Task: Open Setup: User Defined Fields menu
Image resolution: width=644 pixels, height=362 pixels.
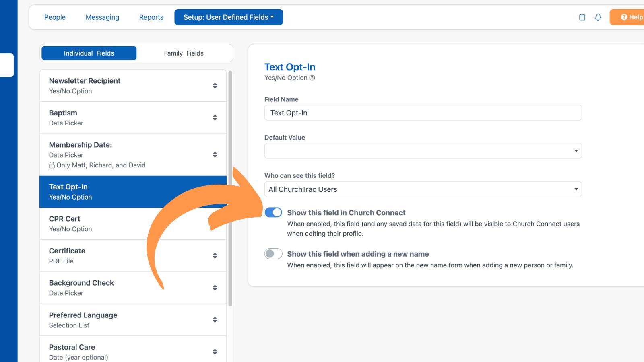Action: pyautogui.click(x=229, y=17)
